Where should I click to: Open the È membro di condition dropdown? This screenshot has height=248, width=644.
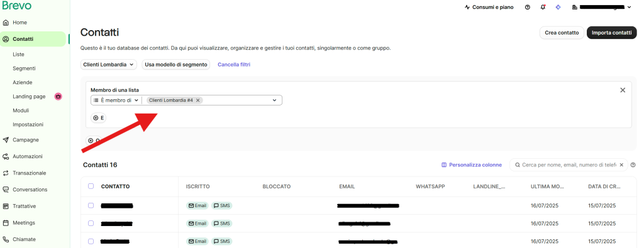(x=116, y=100)
